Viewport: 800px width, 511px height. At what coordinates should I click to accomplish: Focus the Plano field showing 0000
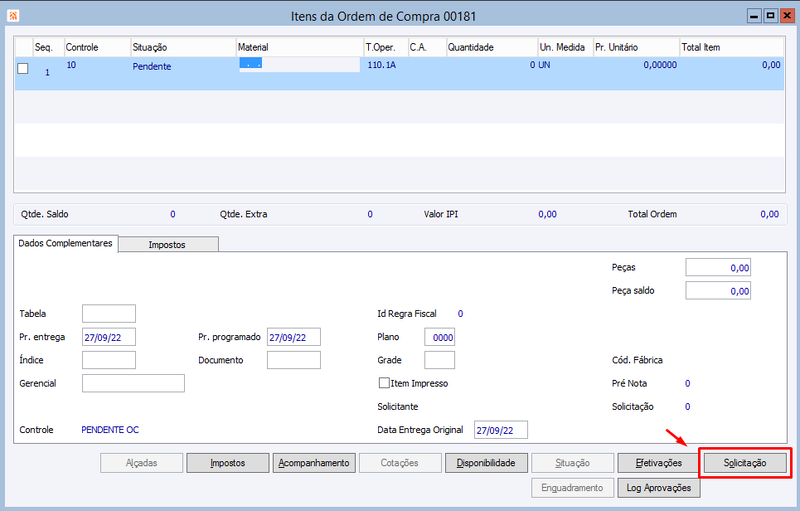coord(439,337)
